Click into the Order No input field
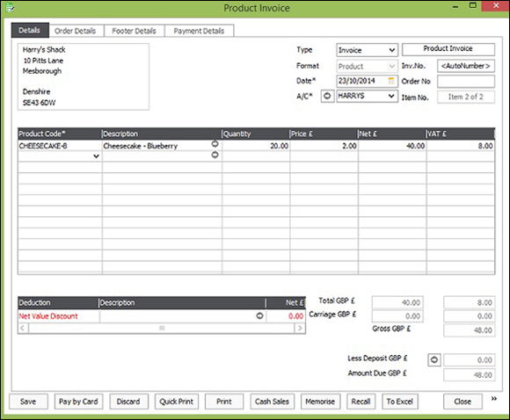The image size is (510, 420). [466, 82]
